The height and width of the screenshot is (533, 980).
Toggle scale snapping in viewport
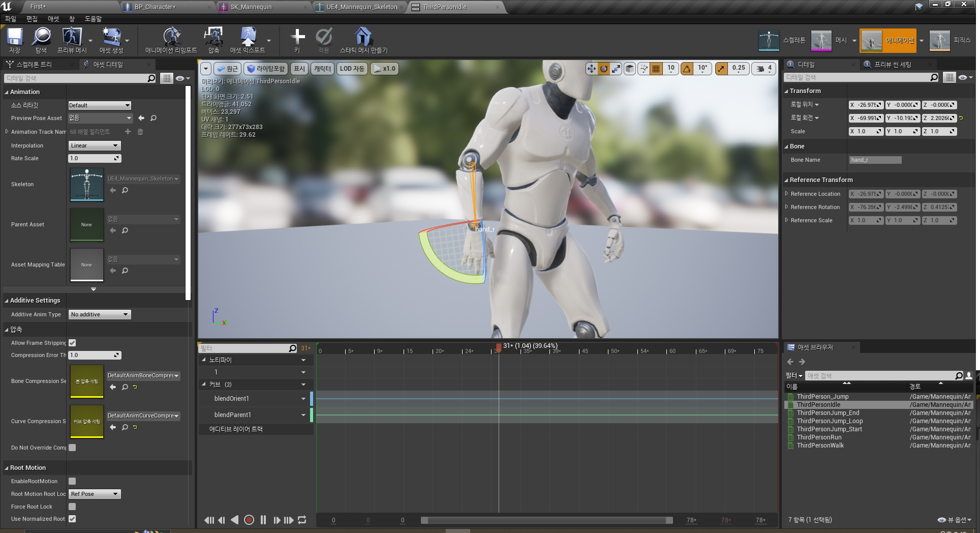click(x=721, y=69)
